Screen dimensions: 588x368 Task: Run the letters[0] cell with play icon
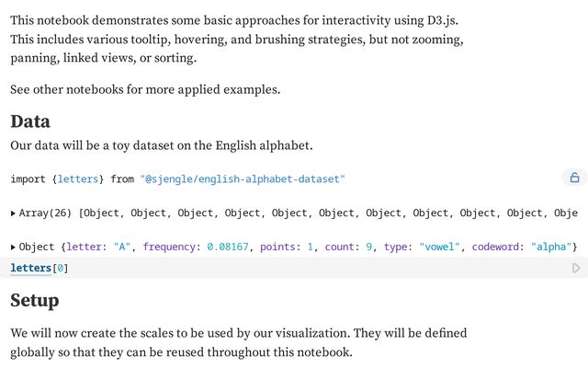(x=576, y=269)
